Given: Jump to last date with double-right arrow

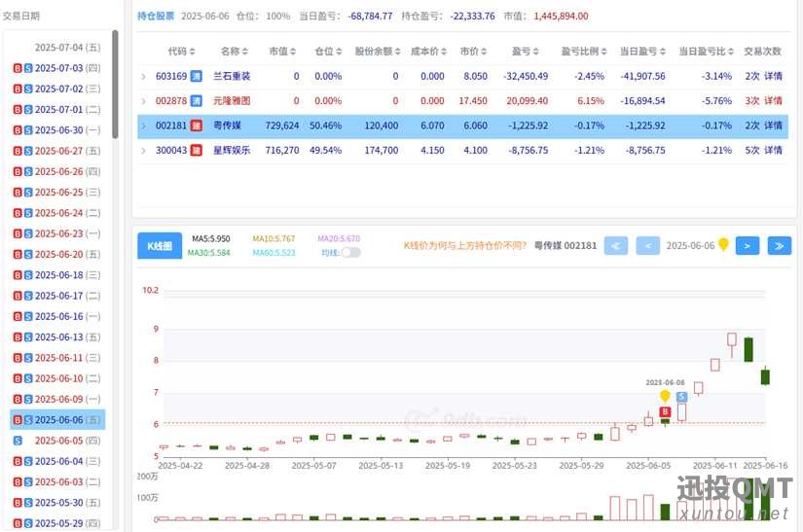Looking at the screenshot, I should tap(780, 246).
